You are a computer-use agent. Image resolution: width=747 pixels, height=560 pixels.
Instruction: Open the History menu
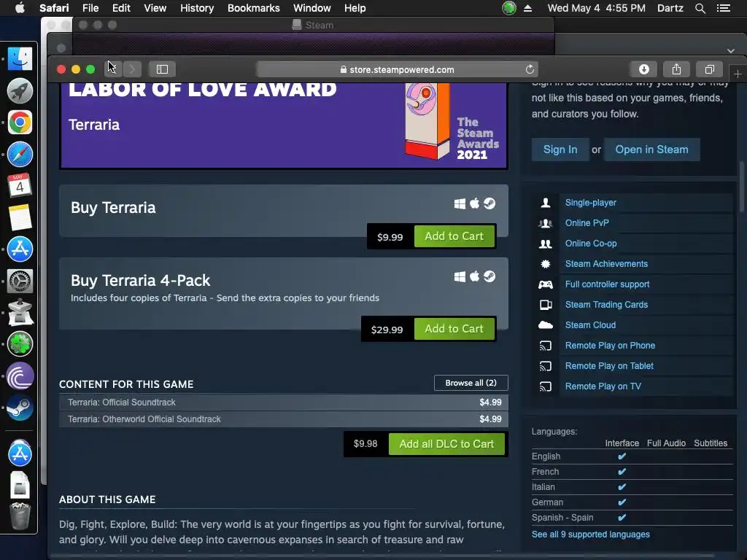197,8
